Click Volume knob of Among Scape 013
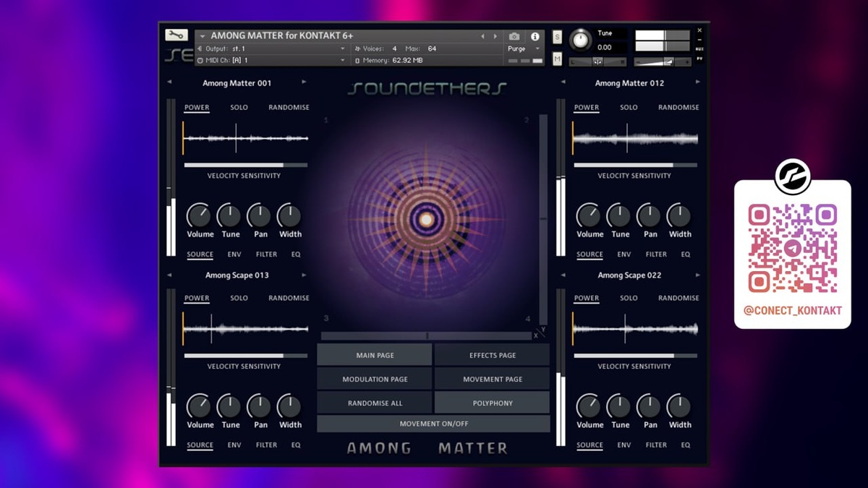The height and width of the screenshot is (488, 868). tap(198, 406)
